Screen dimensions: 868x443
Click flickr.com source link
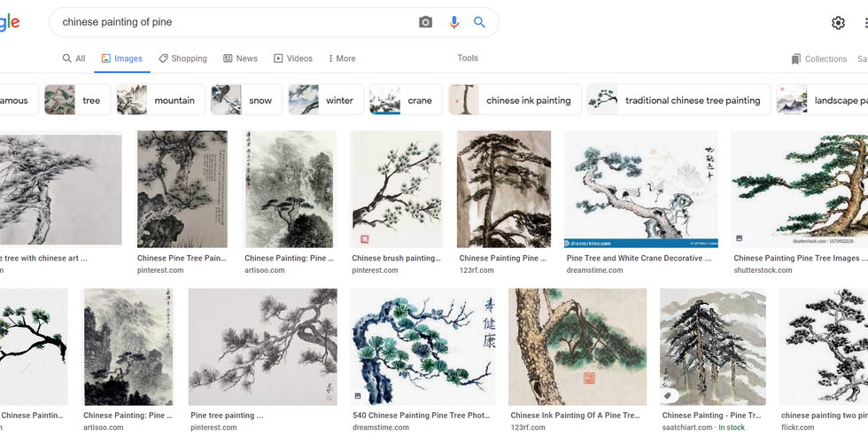[x=798, y=427]
